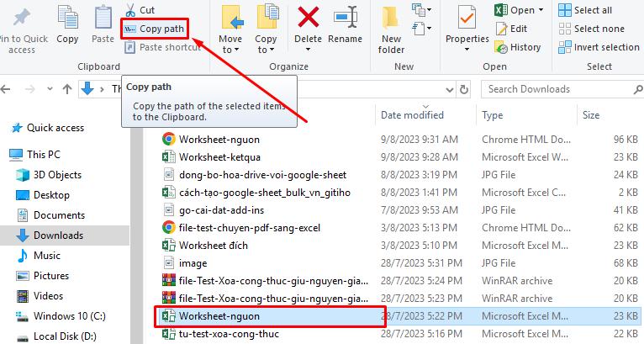The height and width of the screenshot is (344, 644).
Task: Select the go-cai-dat-add-ins JPG file
Action: pos(399,210)
